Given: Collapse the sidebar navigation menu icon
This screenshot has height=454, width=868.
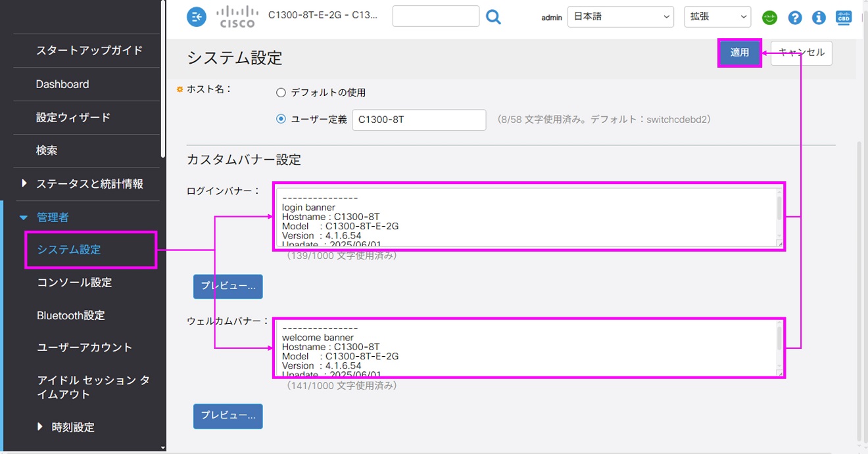Looking at the screenshot, I should [197, 17].
